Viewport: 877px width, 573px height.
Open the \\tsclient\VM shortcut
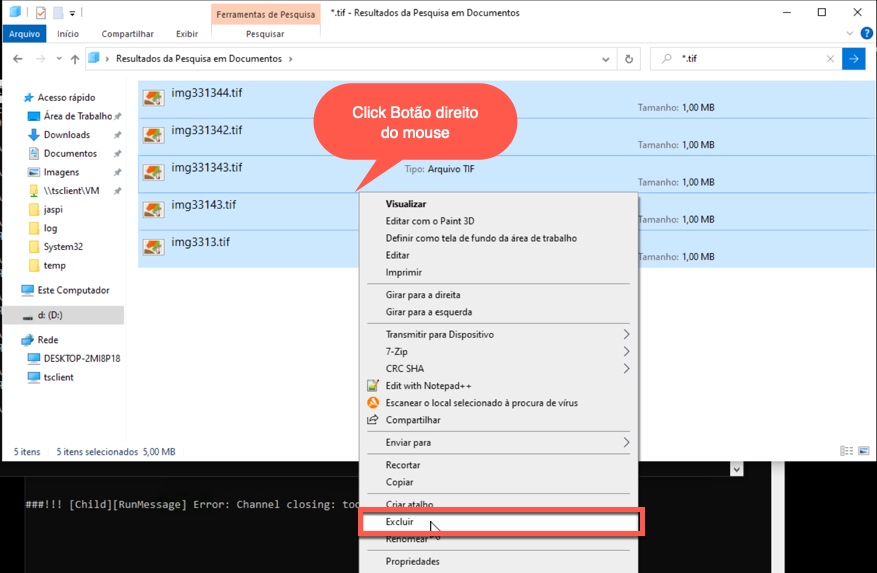tap(71, 191)
